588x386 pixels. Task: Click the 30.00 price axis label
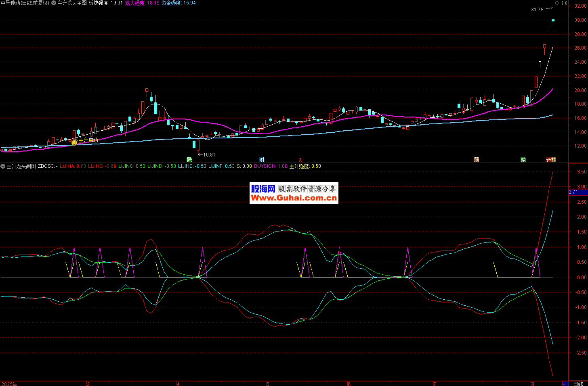click(x=580, y=20)
